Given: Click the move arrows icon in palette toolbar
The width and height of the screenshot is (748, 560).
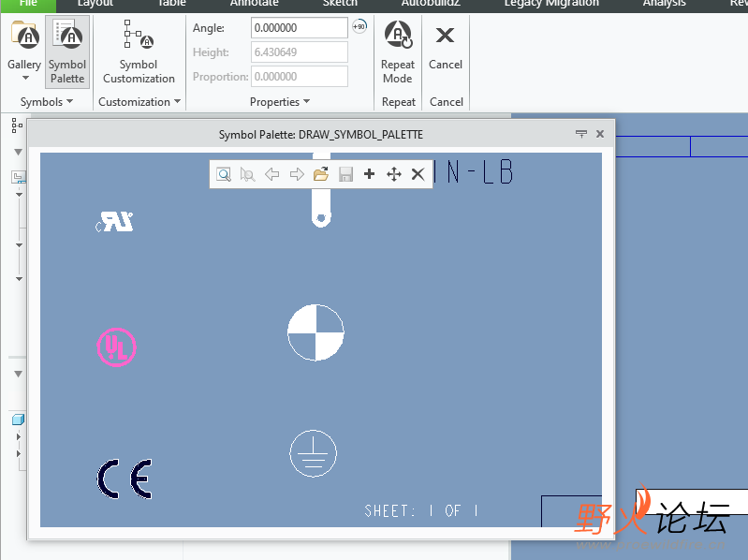Looking at the screenshot, I should click(x=394, y=174).
